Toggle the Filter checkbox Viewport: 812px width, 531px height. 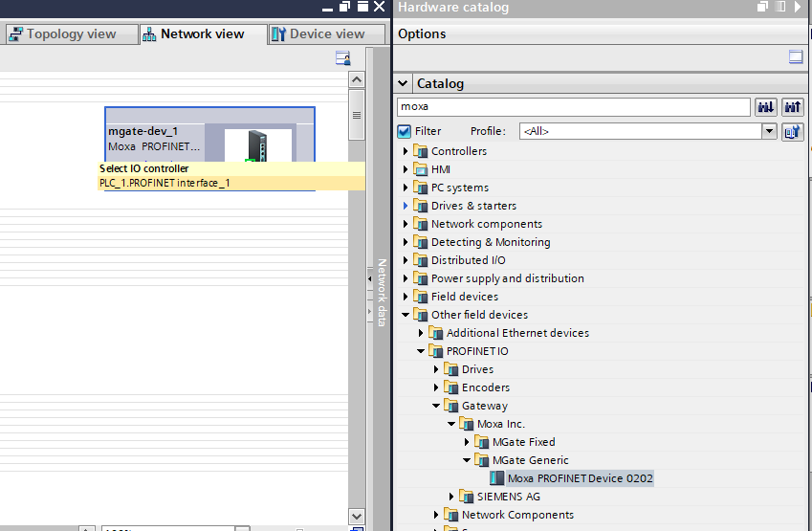click(x=404, y=132)
